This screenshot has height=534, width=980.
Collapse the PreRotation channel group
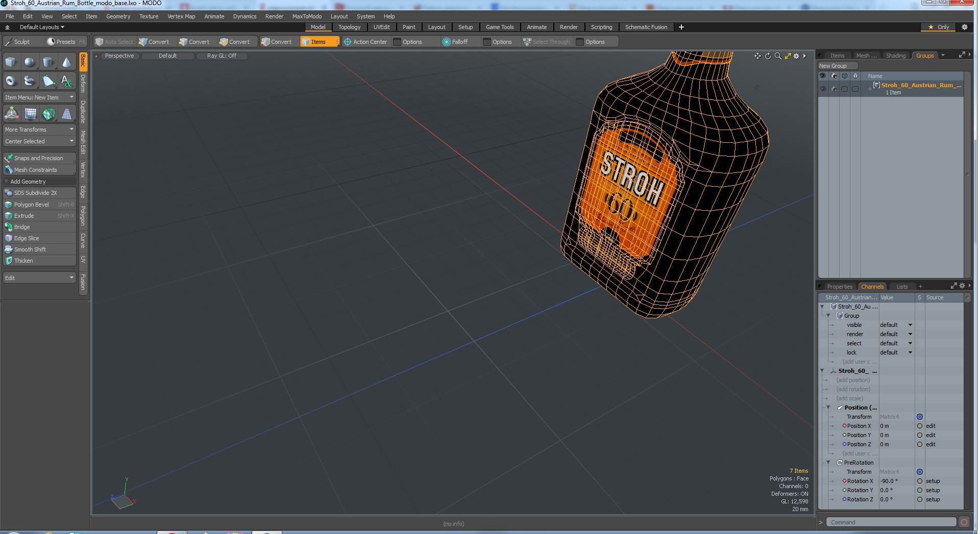point(828,463)
